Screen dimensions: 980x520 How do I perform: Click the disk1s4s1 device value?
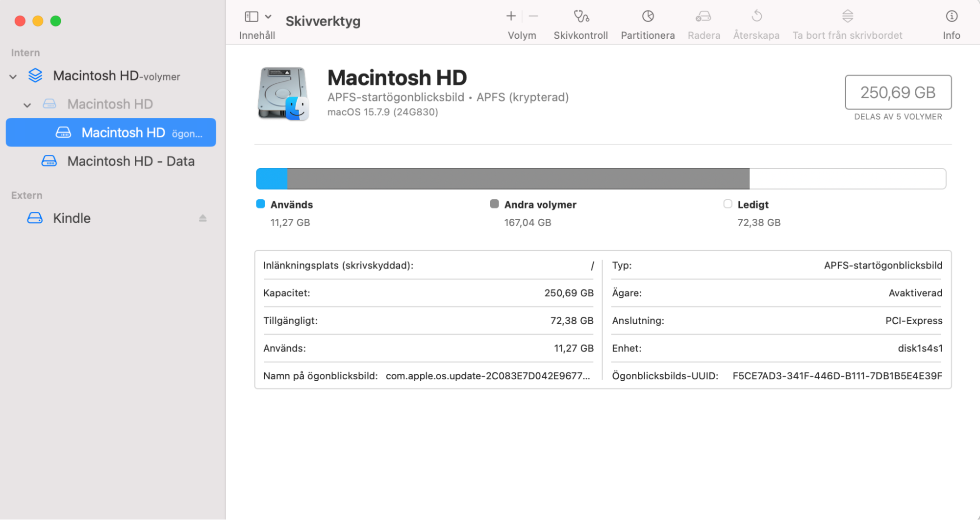[920, 348]
